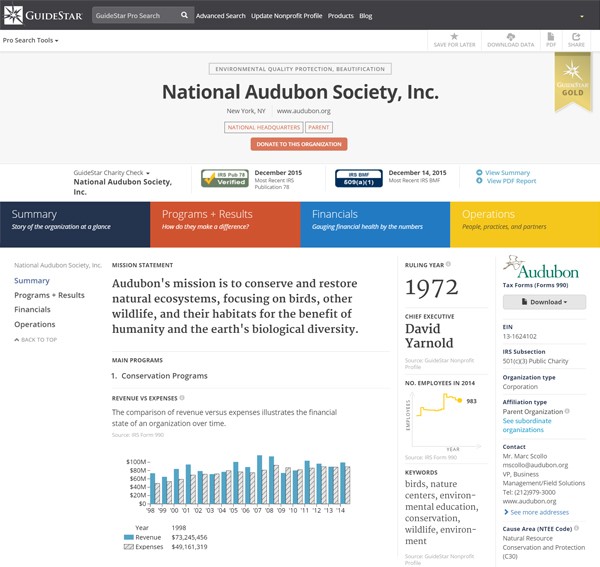Select Financials in the left sidebar
The image size is (600, 567).
click(32, 309)
